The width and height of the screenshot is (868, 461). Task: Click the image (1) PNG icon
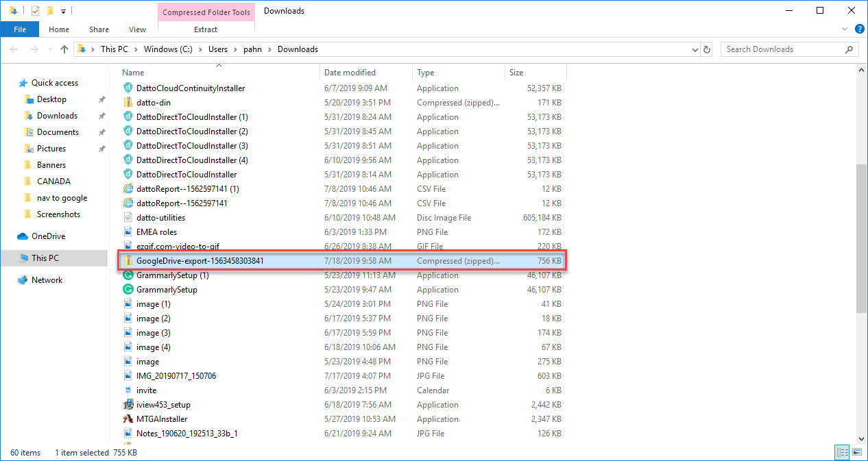coord(128,304)
